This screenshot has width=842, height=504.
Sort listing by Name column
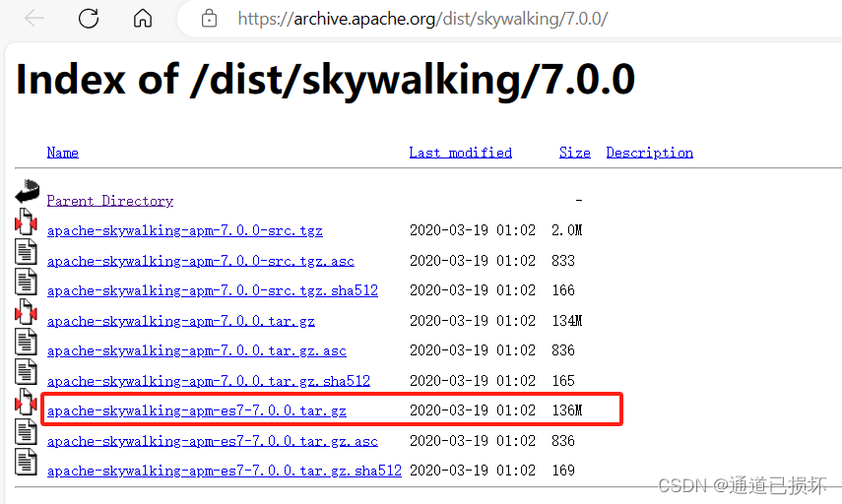pos(62,153)
